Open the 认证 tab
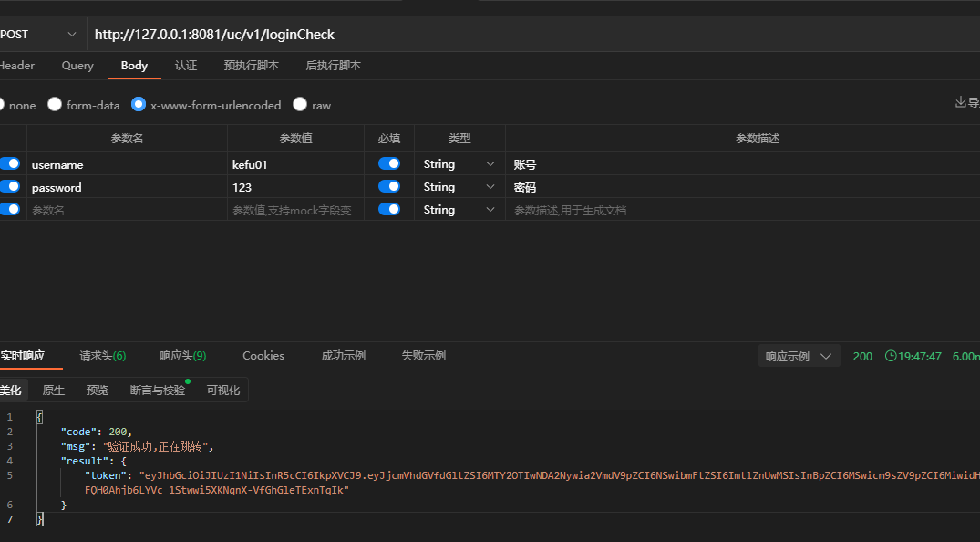Image resolution: width=980 pixels, height=542 pixels. click(186, 66)
